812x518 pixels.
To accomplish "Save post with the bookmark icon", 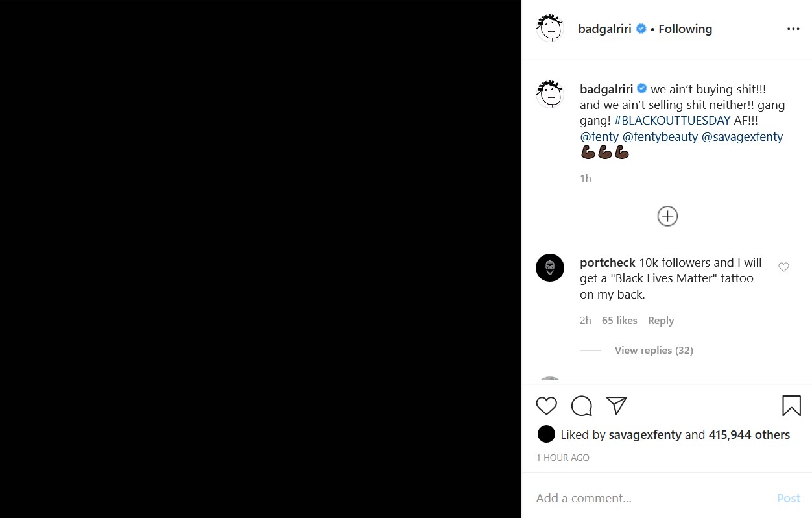I will tap(791, 406).
